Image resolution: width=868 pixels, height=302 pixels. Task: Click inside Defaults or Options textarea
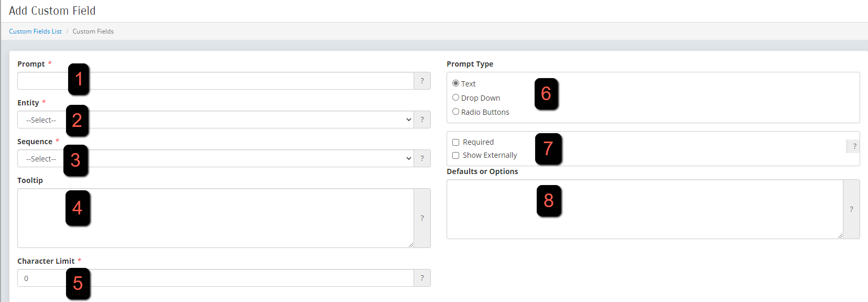click(645, 209)
